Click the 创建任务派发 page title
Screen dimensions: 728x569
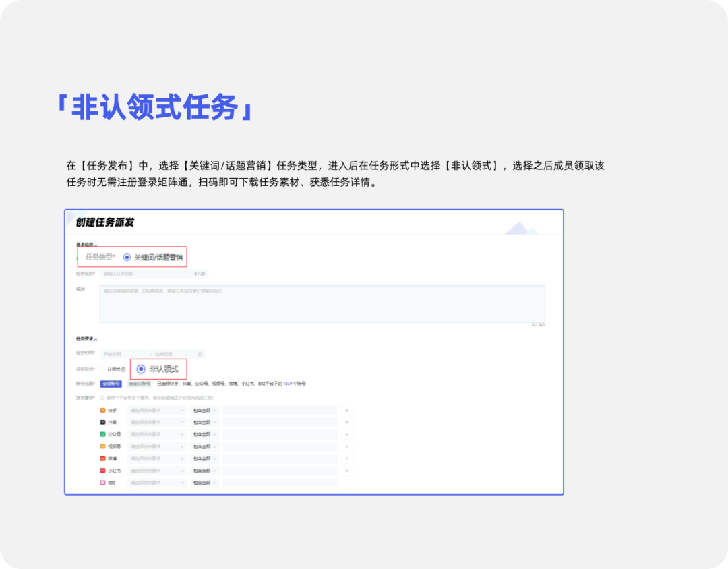105,222
